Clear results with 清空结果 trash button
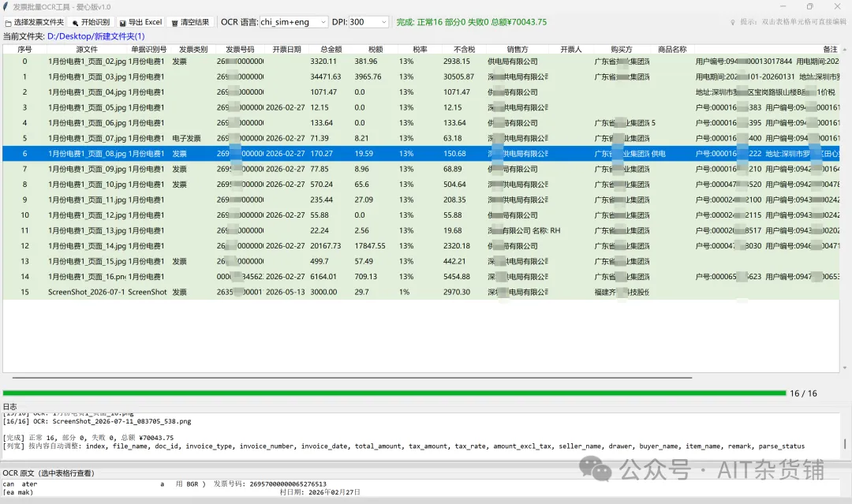This screenshot has height=504, width=852. coord(190,22)
